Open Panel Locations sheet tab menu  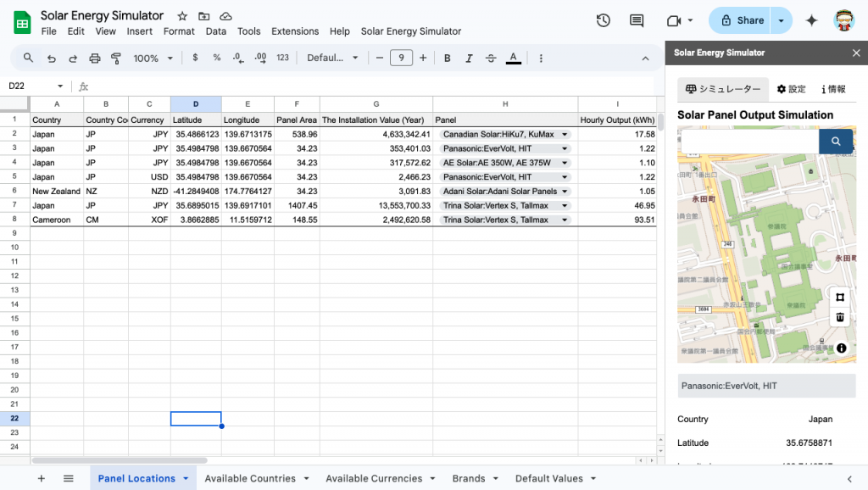click(186, 478)
